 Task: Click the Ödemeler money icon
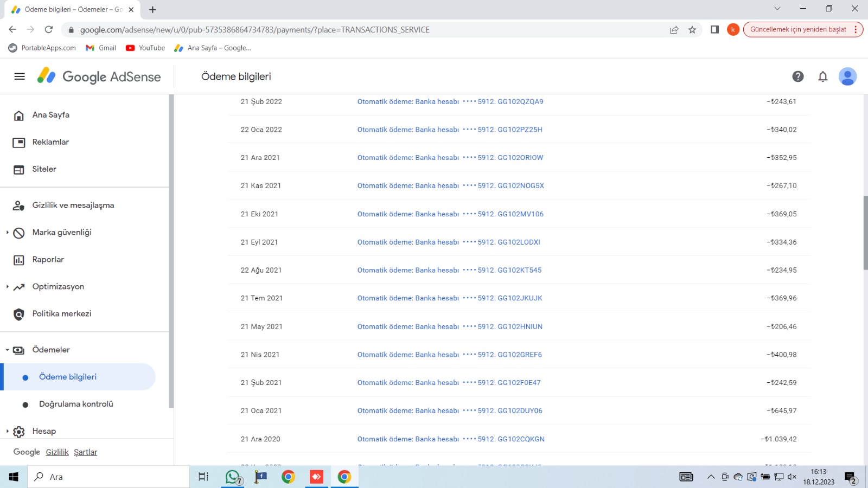tap(19, 350)
